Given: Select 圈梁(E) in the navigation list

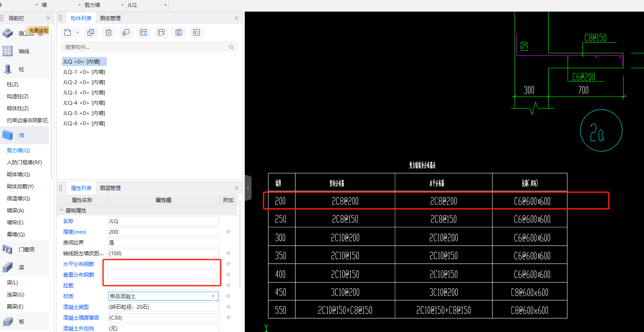Looking at the screenshot, I should 15,307.
